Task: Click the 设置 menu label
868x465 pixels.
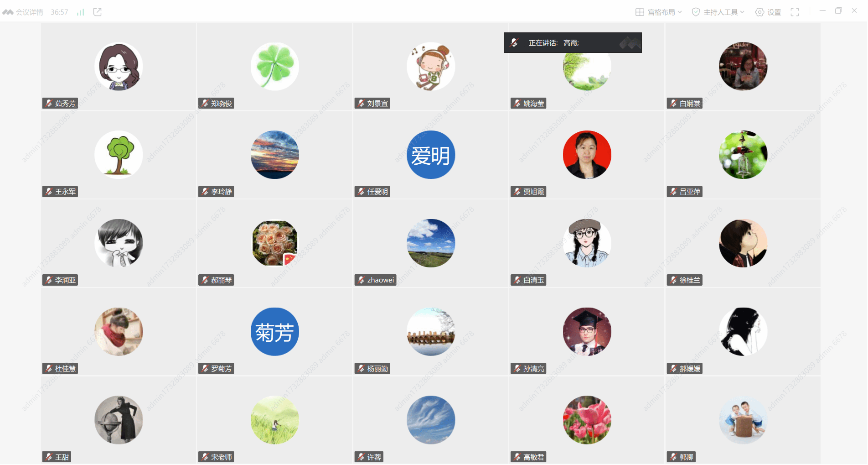Action: [774, 12]
